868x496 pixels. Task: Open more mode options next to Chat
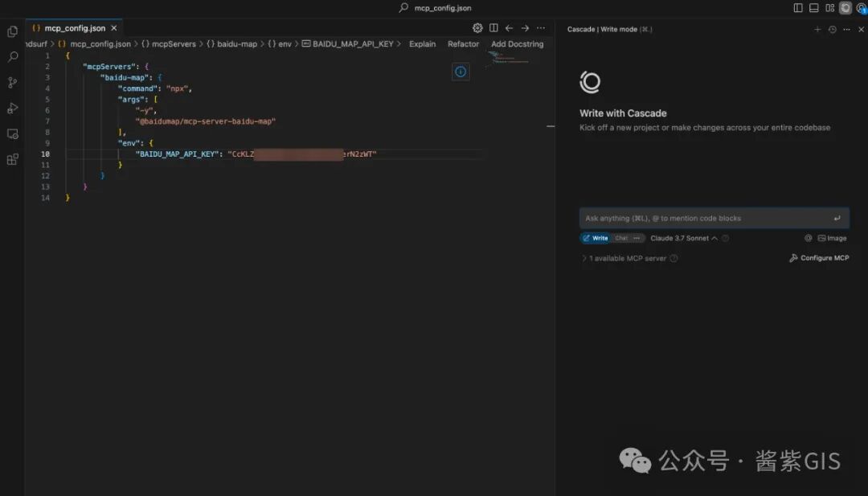pyautogui.click(x=637, y=238)
